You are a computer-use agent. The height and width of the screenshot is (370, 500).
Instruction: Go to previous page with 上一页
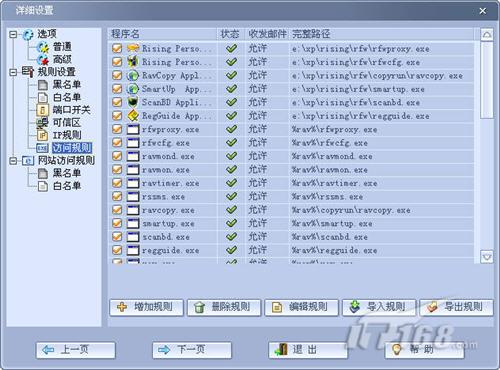(76, 350)
